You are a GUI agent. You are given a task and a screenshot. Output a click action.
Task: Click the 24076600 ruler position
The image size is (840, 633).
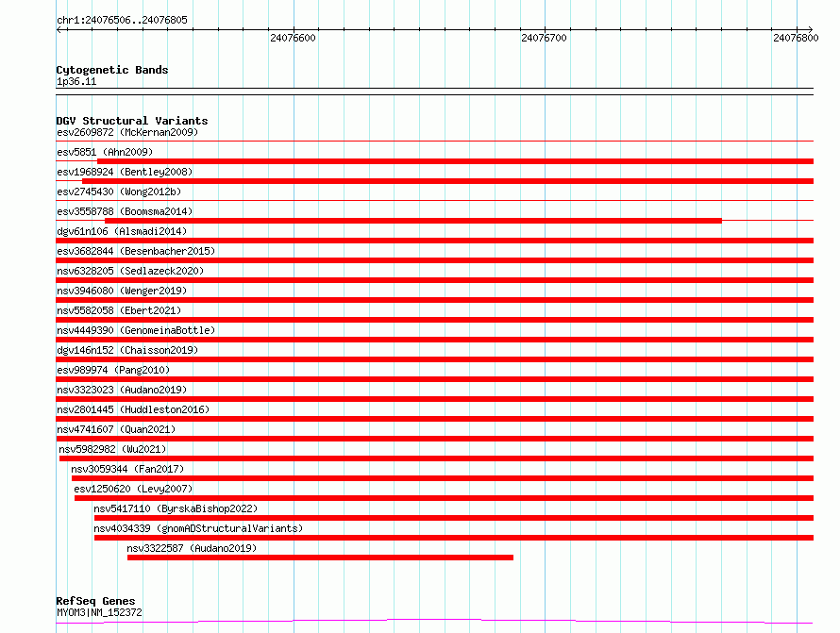coord(293,38)
